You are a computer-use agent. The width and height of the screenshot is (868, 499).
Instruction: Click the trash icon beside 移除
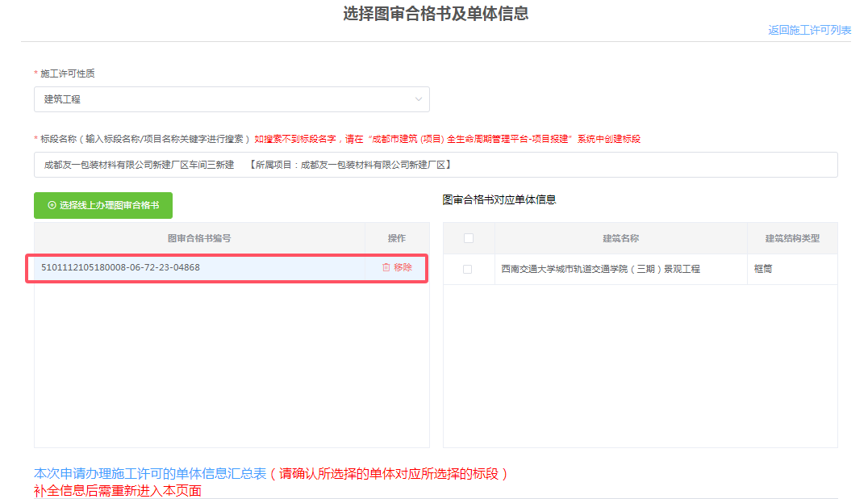pos(386,267)
